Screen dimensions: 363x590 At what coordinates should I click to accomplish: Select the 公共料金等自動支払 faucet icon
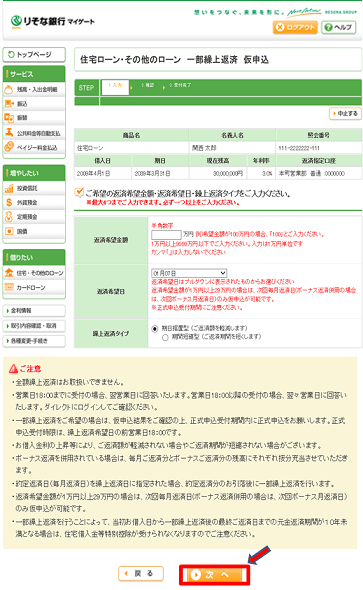coord(9,132)
